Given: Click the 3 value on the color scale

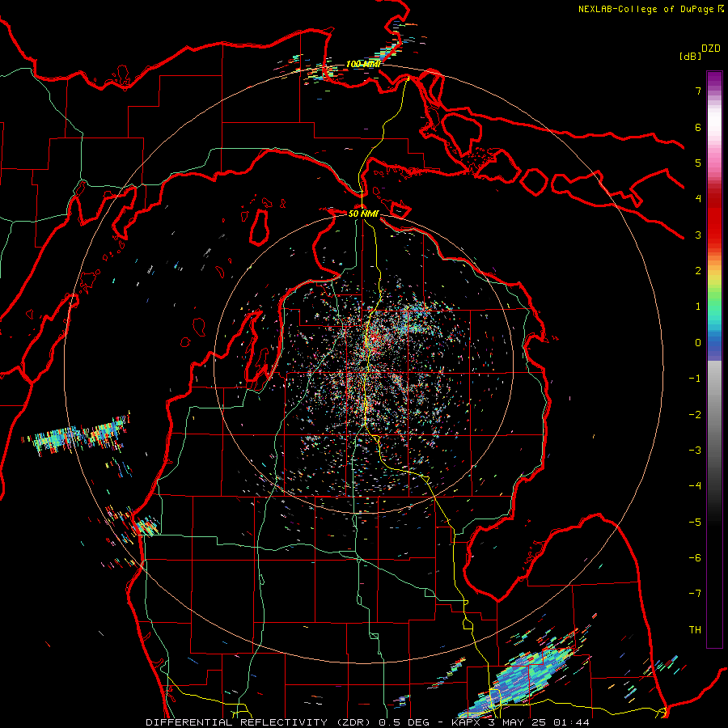Looking at the screenshot, I should [x=698, y=235].
